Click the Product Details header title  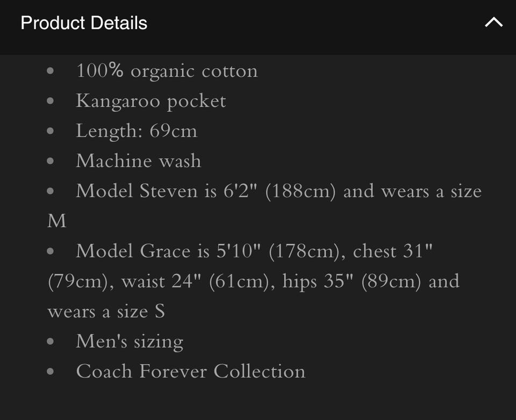point(84,23)
